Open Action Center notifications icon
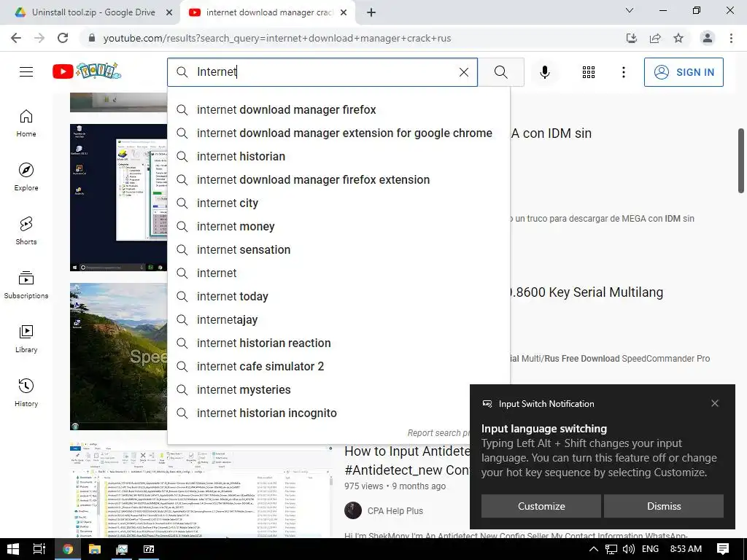Image resolution: width=747 pixels, height=560 pixels. coord(723,549)
